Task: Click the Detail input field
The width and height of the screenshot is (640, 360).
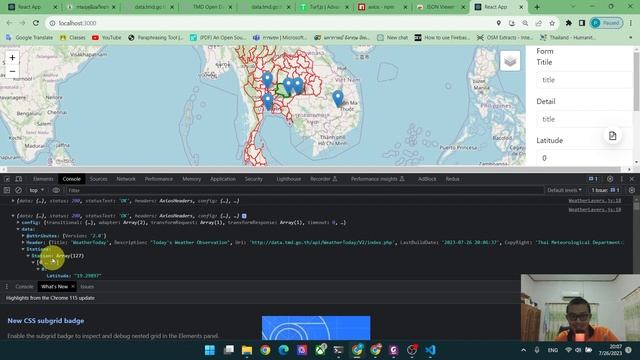Action: click(584, 119)
